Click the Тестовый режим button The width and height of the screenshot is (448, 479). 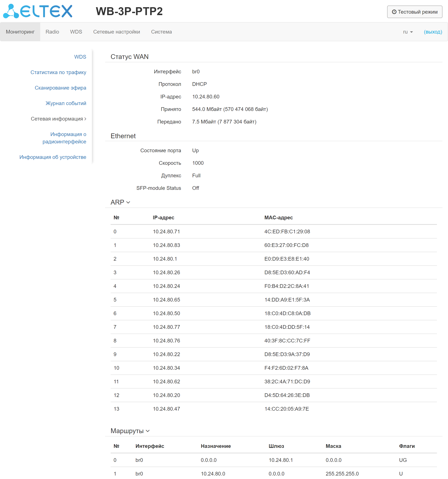(414, 12)
